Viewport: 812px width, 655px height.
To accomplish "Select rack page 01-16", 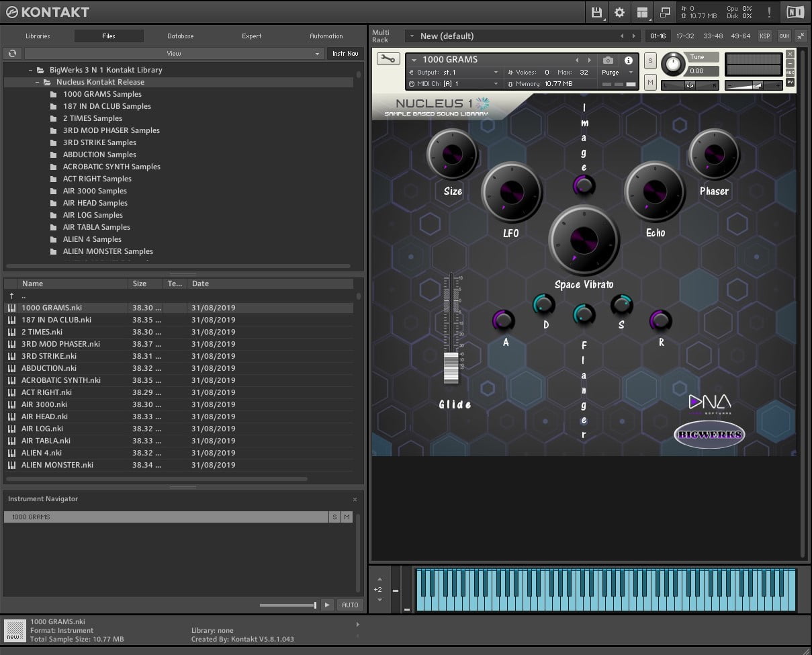I will (658, 36).
